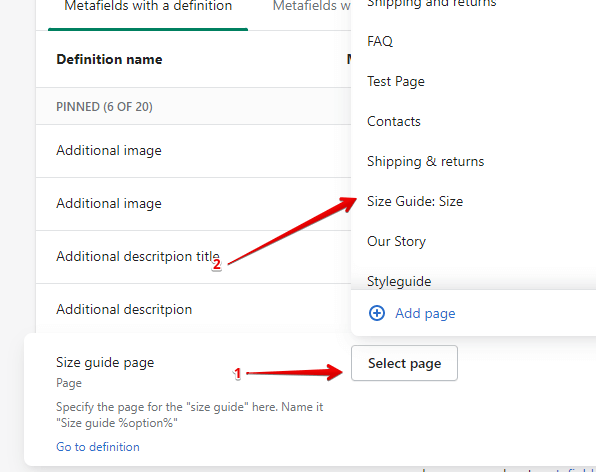This screenshot has width=596, height=472.
Task: Select the first Additional image row
Action: (x=193, y=150)
